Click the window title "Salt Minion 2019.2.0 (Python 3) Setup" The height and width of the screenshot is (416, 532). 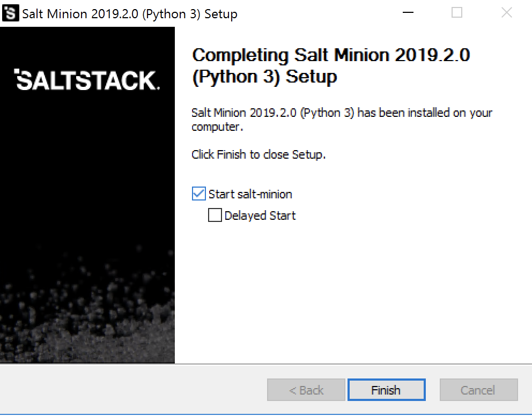click(130, 14)
